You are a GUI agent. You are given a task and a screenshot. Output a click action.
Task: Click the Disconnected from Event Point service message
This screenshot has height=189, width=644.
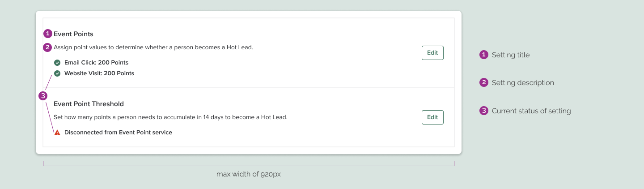click(118, 133)
